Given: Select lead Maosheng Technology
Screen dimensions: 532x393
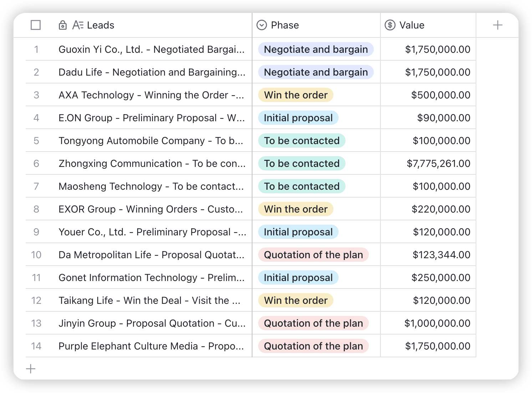Looking at the screenshot, I should pyautogui.click(x=151, y=186).
